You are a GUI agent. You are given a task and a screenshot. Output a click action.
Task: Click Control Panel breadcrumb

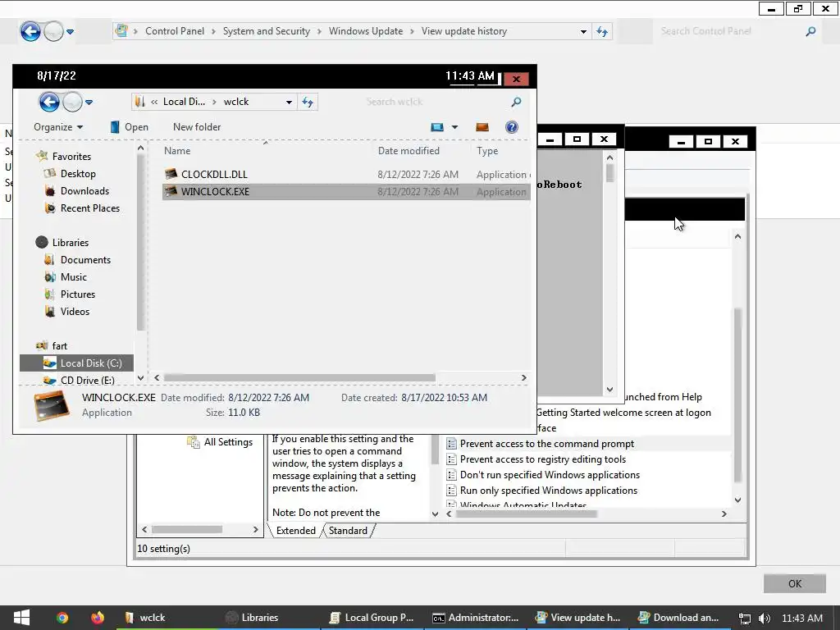tap(175, 31)
